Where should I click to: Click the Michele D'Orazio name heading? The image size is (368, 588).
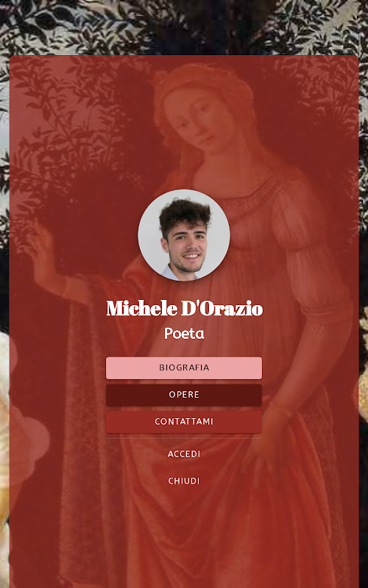[185, 308]
